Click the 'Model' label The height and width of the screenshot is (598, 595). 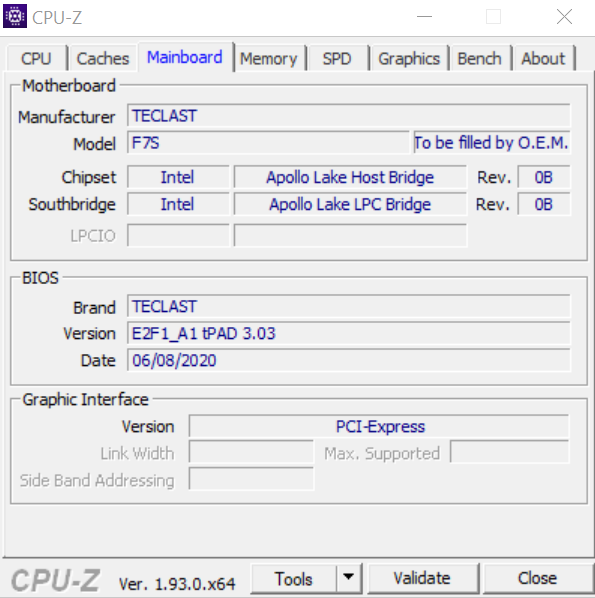click(95, 144)
